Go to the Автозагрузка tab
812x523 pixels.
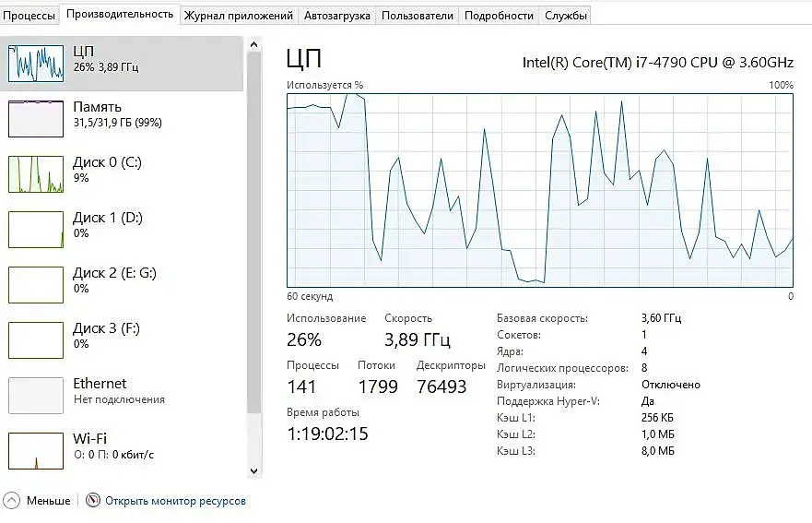tap(337, 16)
